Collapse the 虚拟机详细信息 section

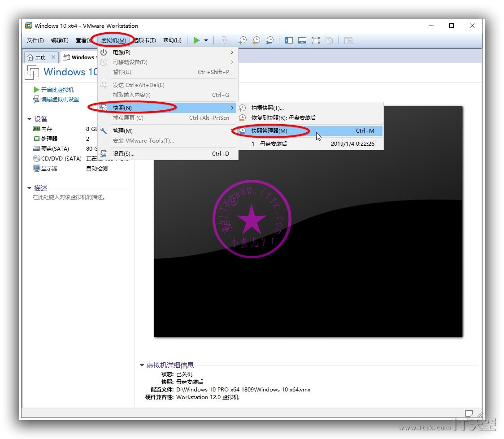[142, 365]
